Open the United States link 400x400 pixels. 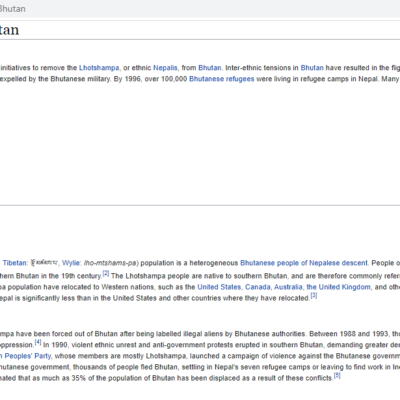[x=219, y=287]
